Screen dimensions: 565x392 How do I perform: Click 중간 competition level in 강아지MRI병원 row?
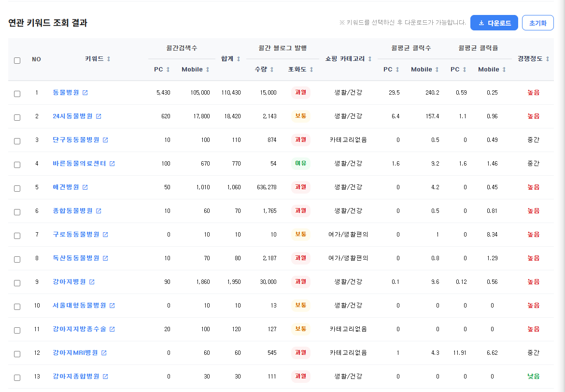[533, 353]
